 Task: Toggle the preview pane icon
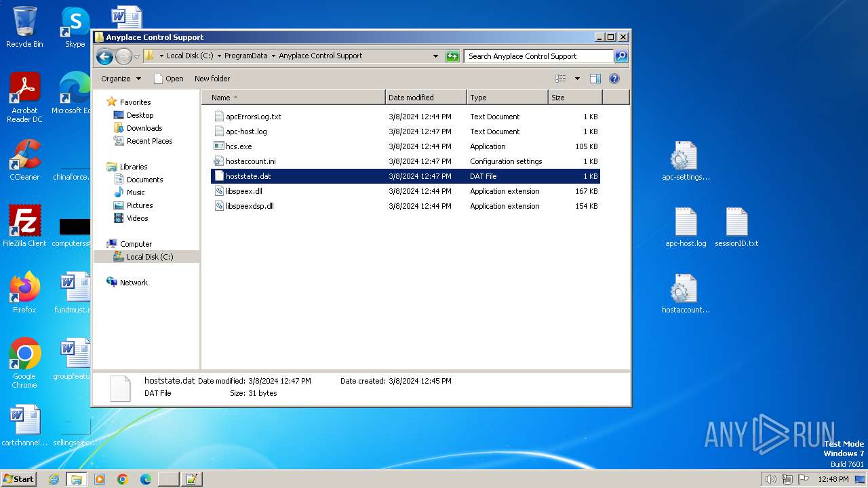595,79
